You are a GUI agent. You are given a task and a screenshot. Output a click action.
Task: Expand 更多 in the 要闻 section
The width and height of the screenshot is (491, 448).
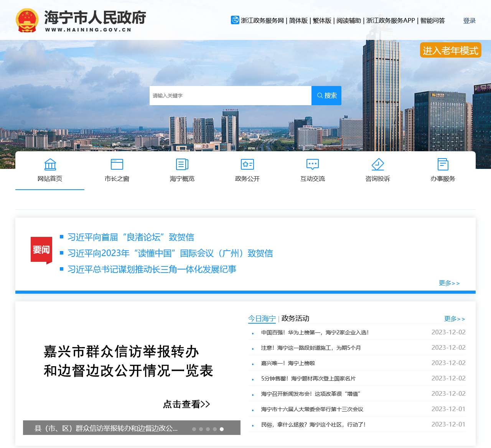point(449,283)
